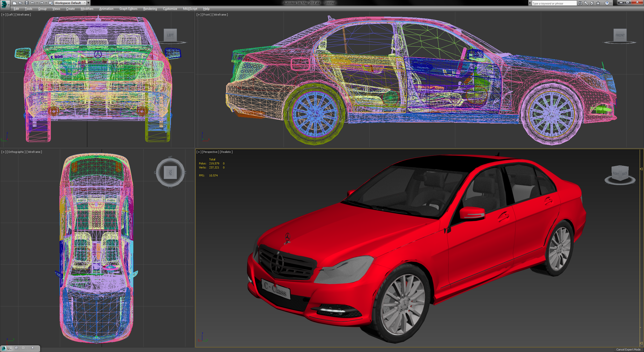Click the New Scene icon

click(14, 3)
